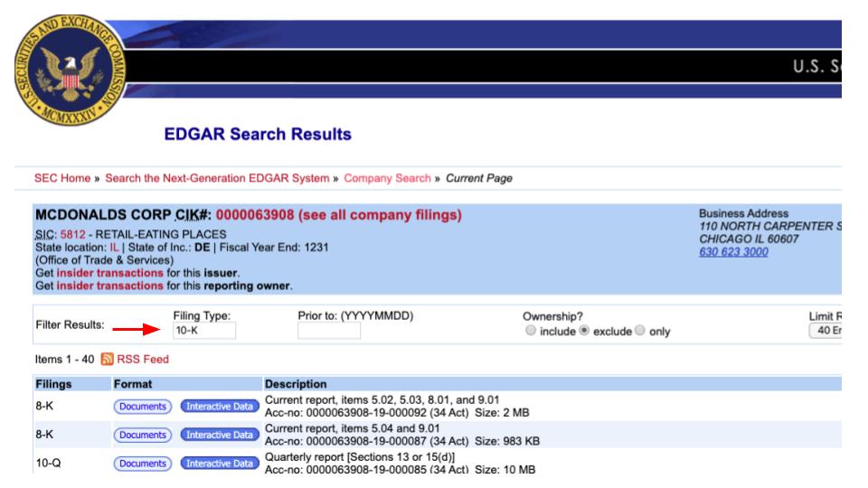This screenshot has height=488, width=868.
Task: Select the Ownership exclude radio button
Action: tap(584, 331)
